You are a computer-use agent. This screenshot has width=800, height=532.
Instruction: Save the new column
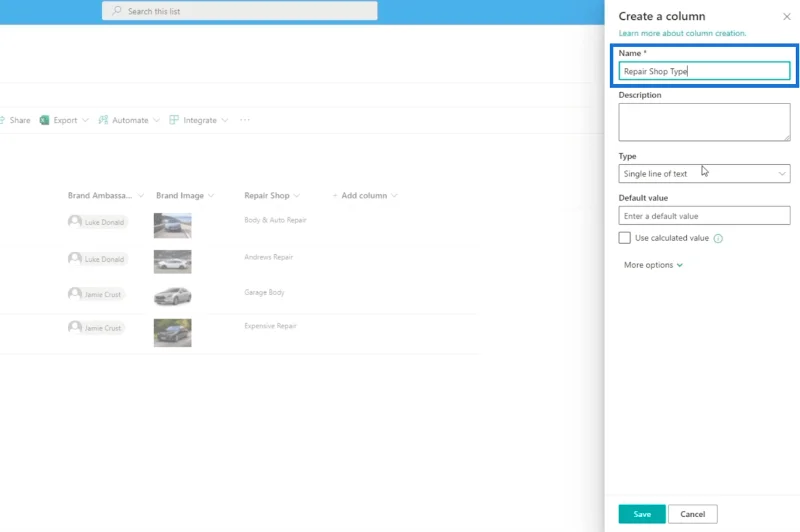tap(642, 514)
